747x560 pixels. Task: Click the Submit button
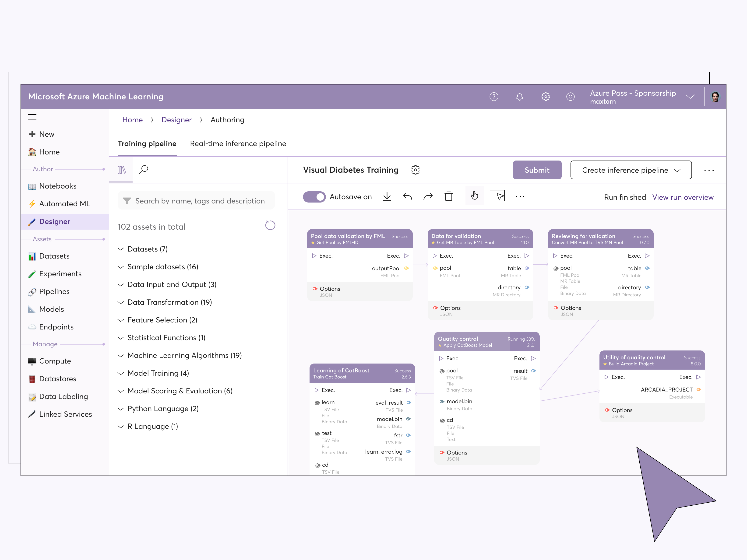pos(537,170)
